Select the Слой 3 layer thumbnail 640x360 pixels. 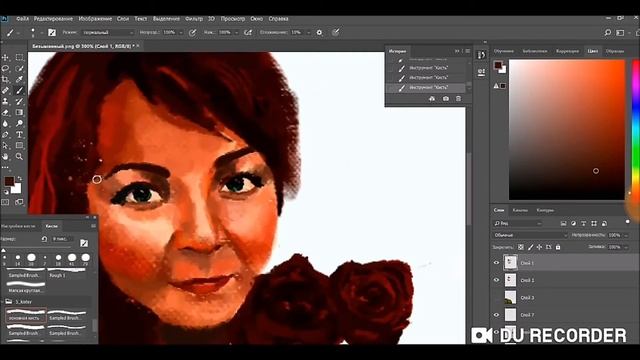click(x=510, y=298)
